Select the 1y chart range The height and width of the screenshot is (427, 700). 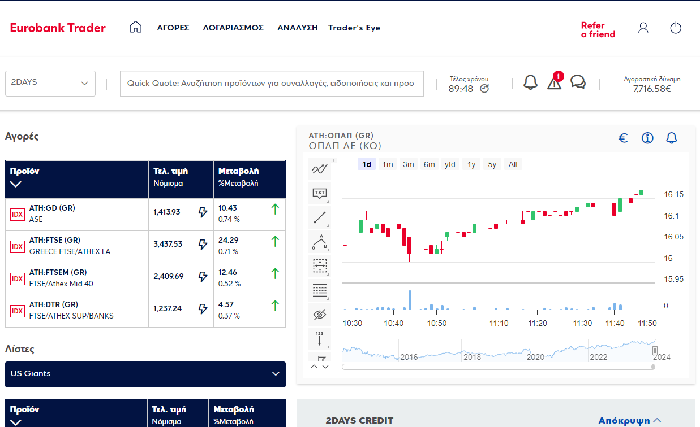[x=471, y=164]
